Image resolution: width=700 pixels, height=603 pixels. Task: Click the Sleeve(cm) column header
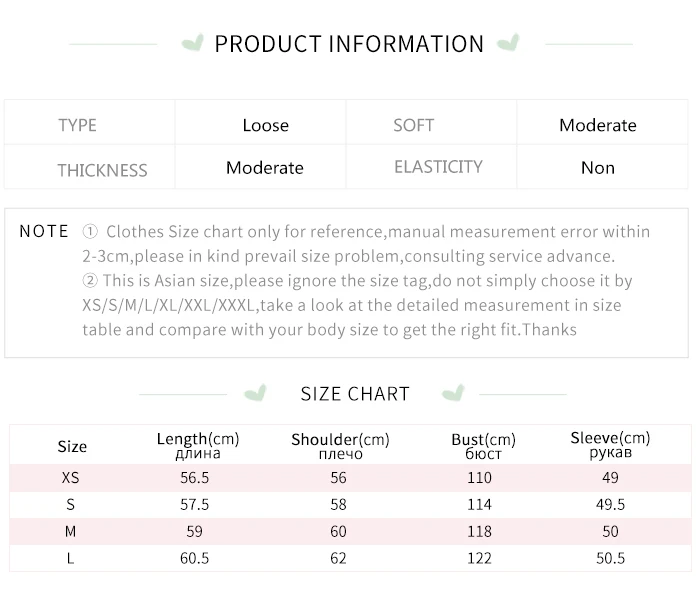pyautogui.click(x=610, y=445)
